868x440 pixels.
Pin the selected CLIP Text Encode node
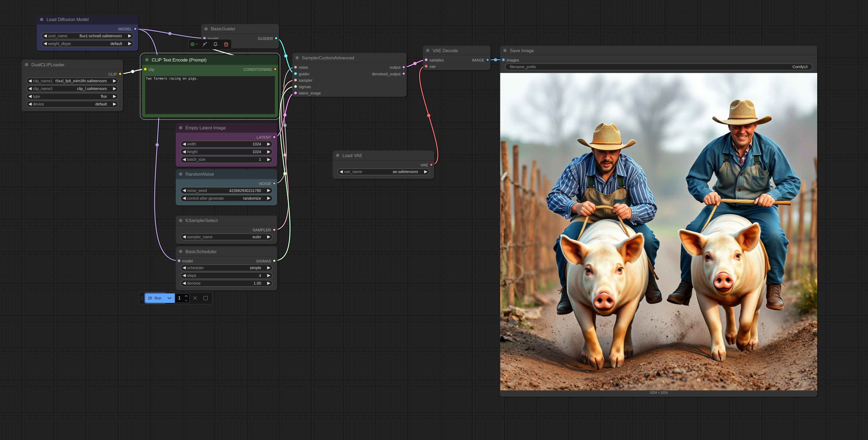(x=215, y=44)
